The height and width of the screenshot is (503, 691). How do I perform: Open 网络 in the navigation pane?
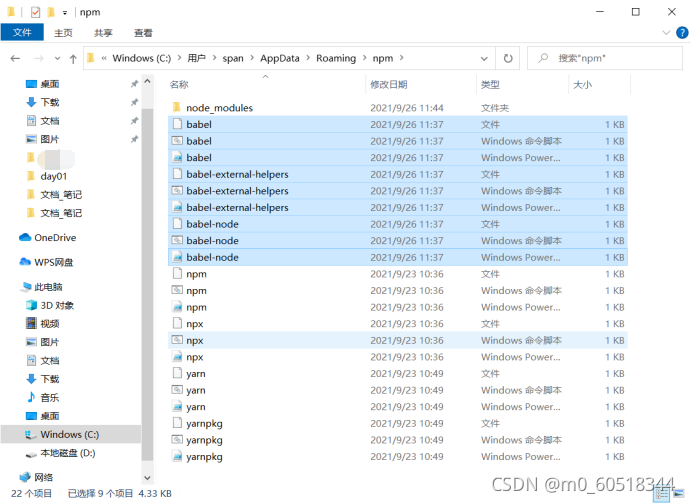click(43, 477)
